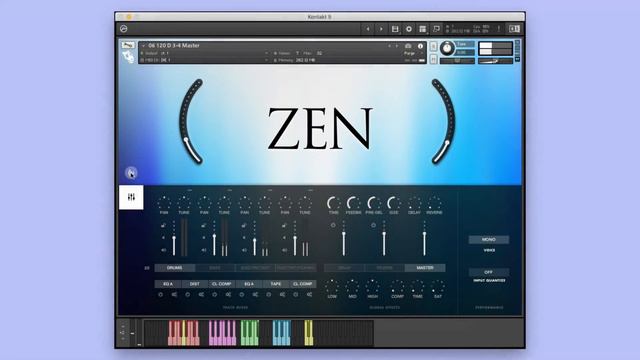Click the rack layout view icon
The width and height of the screenshot is (640, 360).
click(422, 29)
